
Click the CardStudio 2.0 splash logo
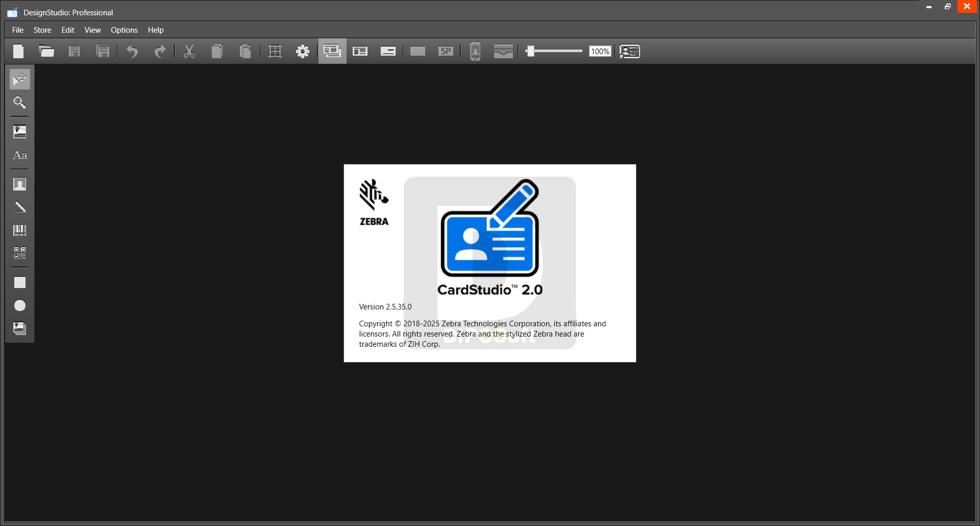point(490,238)
